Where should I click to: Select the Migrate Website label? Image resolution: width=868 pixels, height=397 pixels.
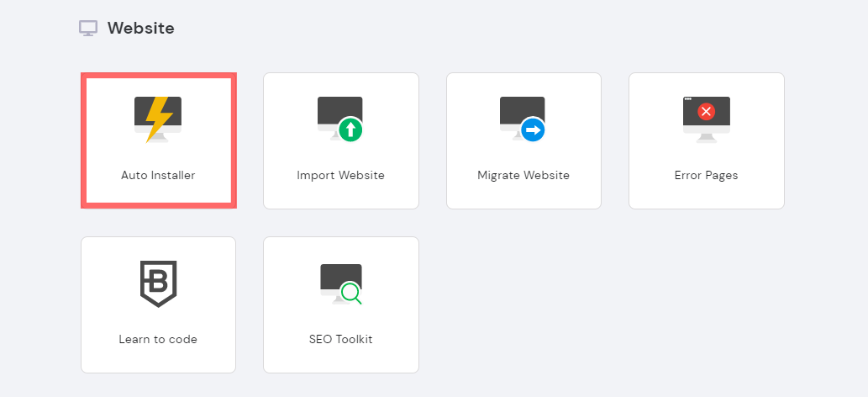coord(523,176)
